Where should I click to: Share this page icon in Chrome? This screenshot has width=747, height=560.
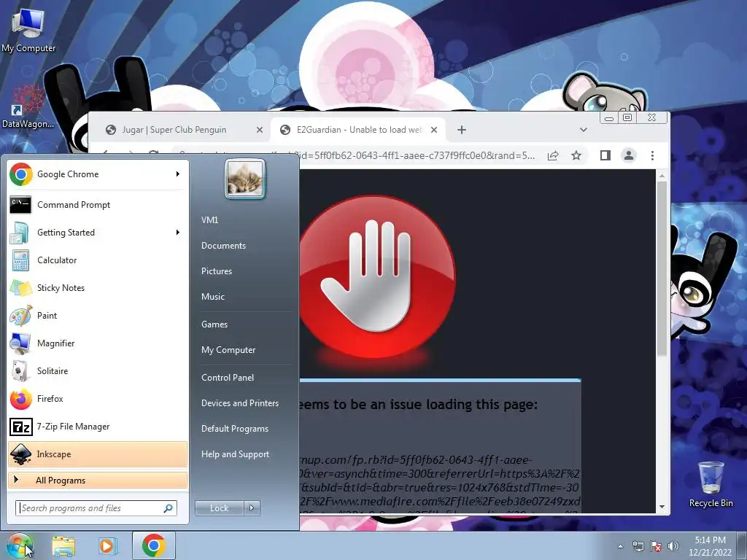(553, 156)
